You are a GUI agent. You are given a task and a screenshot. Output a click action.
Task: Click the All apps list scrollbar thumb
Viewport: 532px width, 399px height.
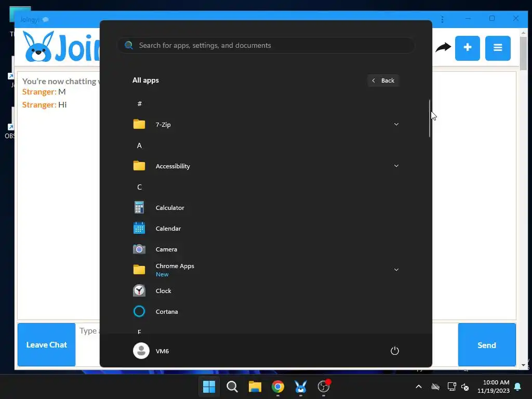pos(430,118)
